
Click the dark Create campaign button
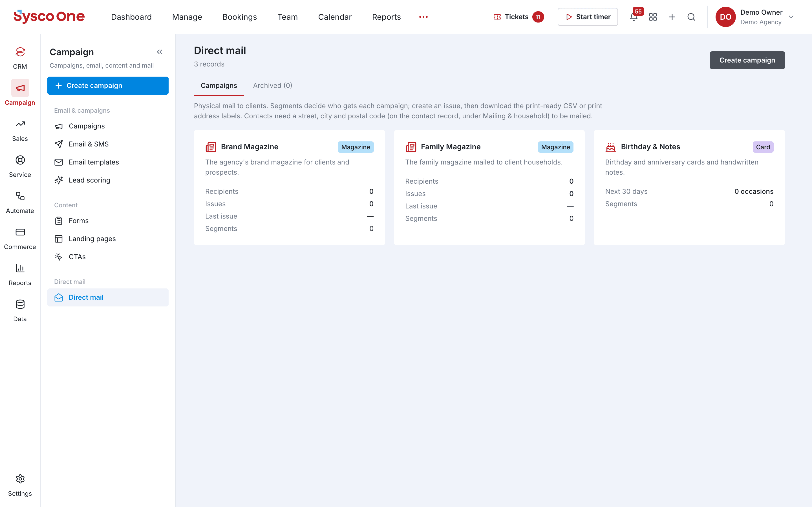[x=747, y=60]
